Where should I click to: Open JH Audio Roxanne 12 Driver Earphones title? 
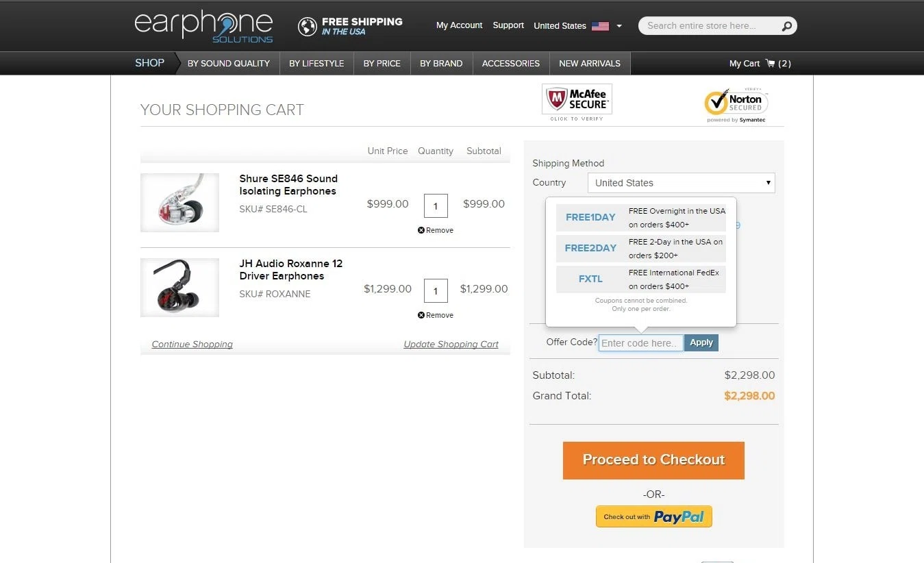[x=291, y=270]
